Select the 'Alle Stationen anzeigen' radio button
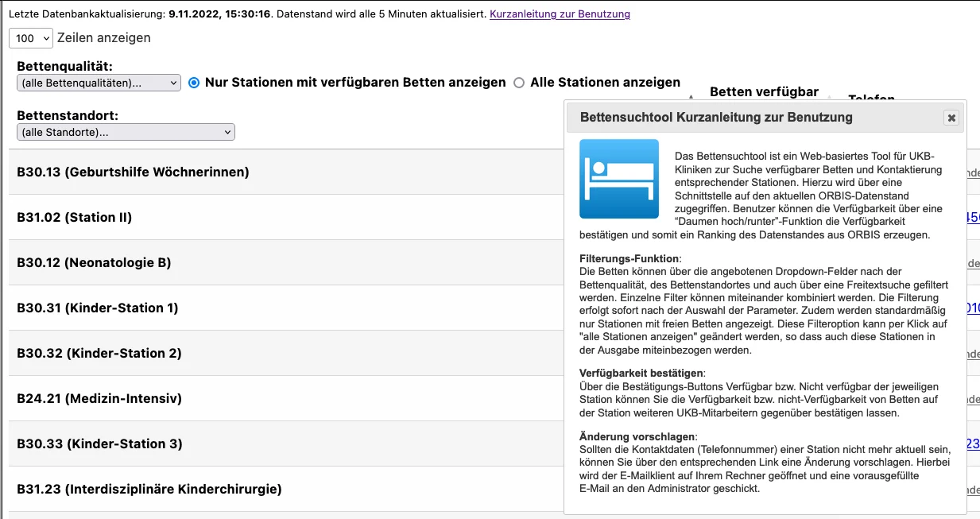The width and height of the screenshot is (980, 519). pos(519,83)
